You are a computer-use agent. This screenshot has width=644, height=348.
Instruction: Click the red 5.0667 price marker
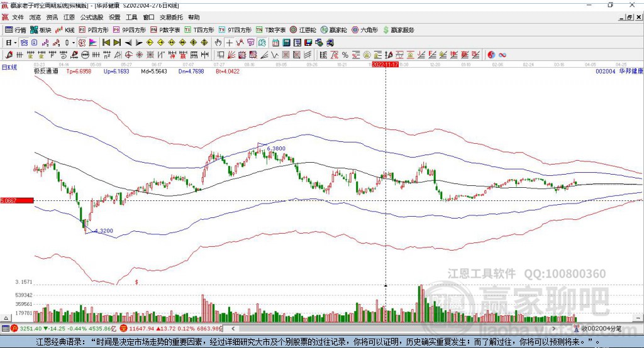click(x=17, y=200)
